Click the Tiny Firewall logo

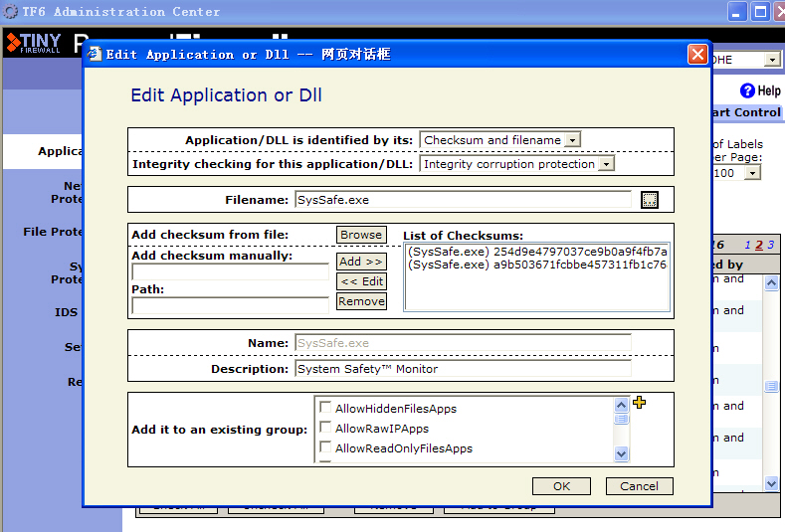pyautogui.click(x=34, y=43)
